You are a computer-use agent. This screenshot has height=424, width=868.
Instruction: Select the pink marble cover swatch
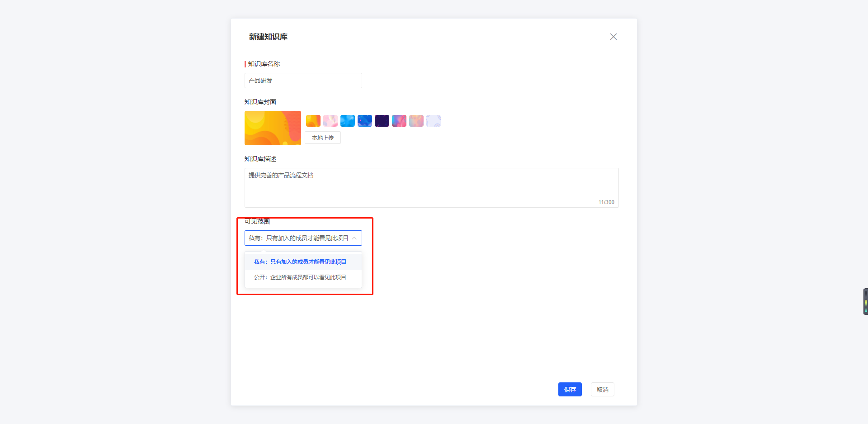(330, 121)
